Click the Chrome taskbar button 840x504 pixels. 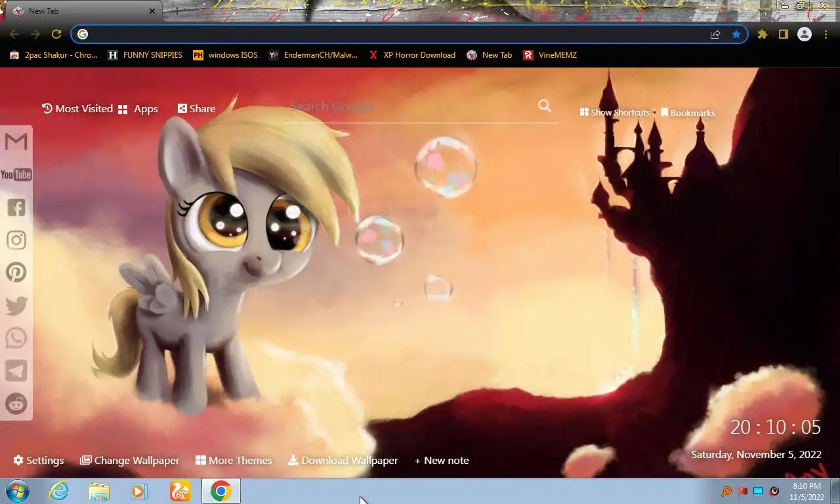coord(221,491)
